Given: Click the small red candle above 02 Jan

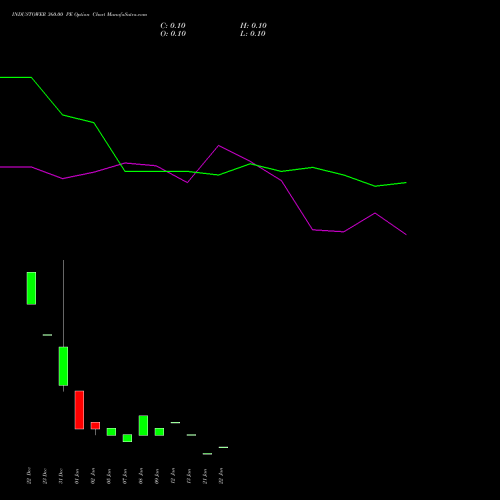Looking at the screenshot, I should (95, 426).
